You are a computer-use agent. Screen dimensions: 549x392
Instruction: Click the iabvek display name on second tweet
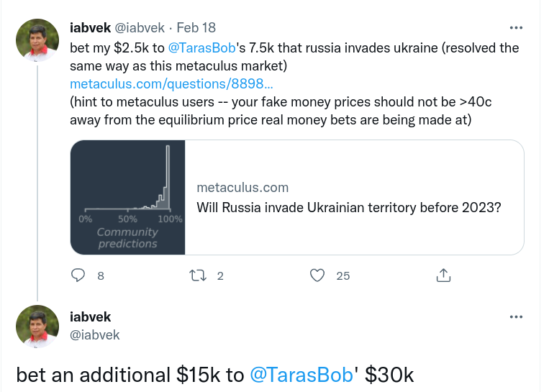tap(91, 316)
